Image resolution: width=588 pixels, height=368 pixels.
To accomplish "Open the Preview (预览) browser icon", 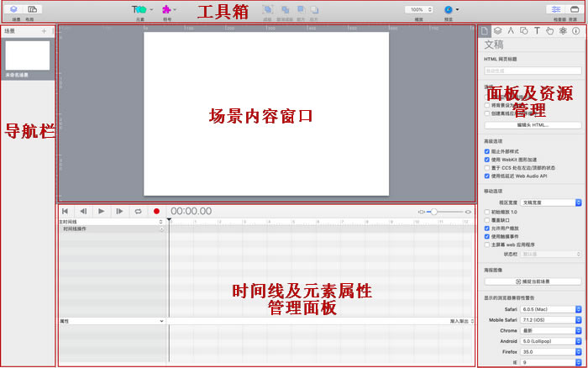I will click(x=449, y=9).
